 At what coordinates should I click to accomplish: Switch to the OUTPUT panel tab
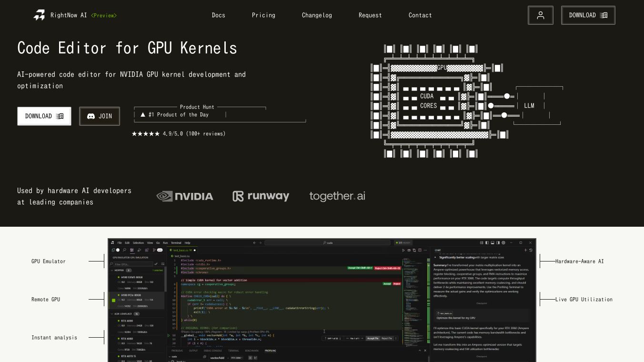tap(193, 351)
